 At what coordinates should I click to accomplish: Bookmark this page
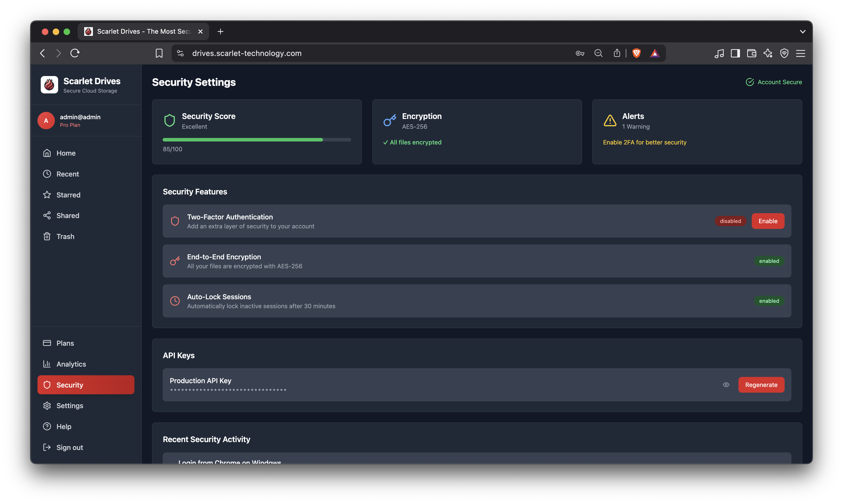point(159,53)
